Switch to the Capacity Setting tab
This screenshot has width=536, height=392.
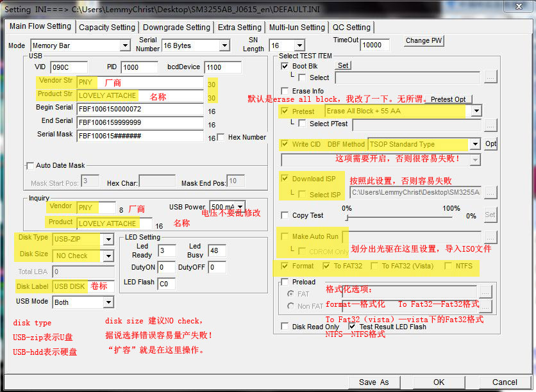(x=106, y=28)
